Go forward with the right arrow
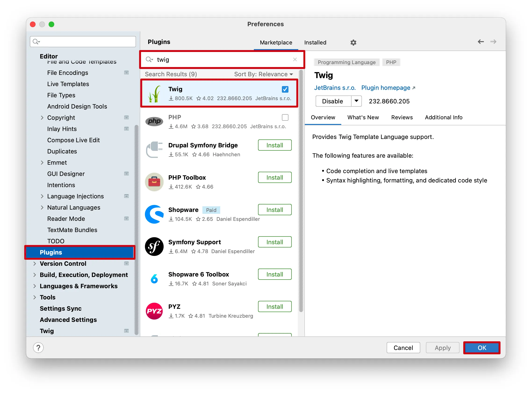Viewport: 532px width, 393px height. 493,42
